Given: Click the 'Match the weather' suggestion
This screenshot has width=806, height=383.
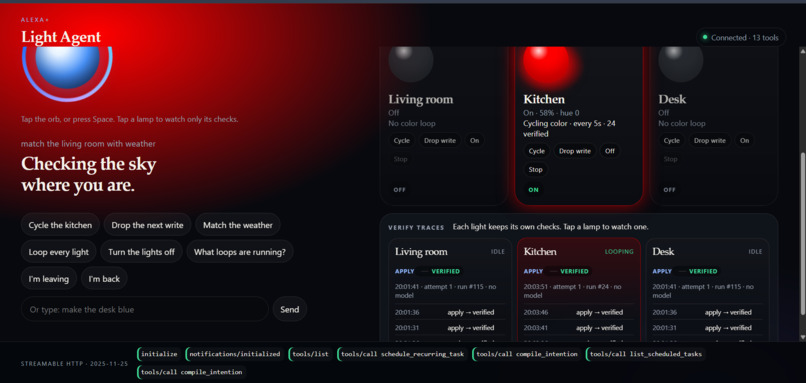Looking at the screenshot, I should tap(237, 225).
